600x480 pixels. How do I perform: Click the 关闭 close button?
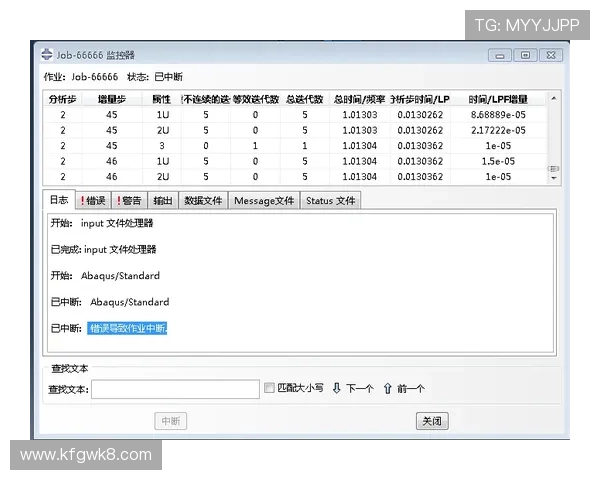pos(432,421)
